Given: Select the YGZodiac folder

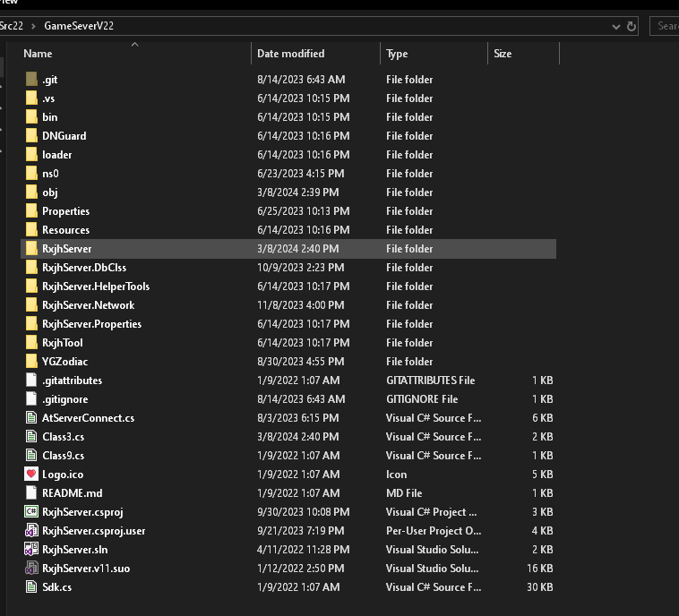Looking at the screenshot, I should click(x=64, y=362).
